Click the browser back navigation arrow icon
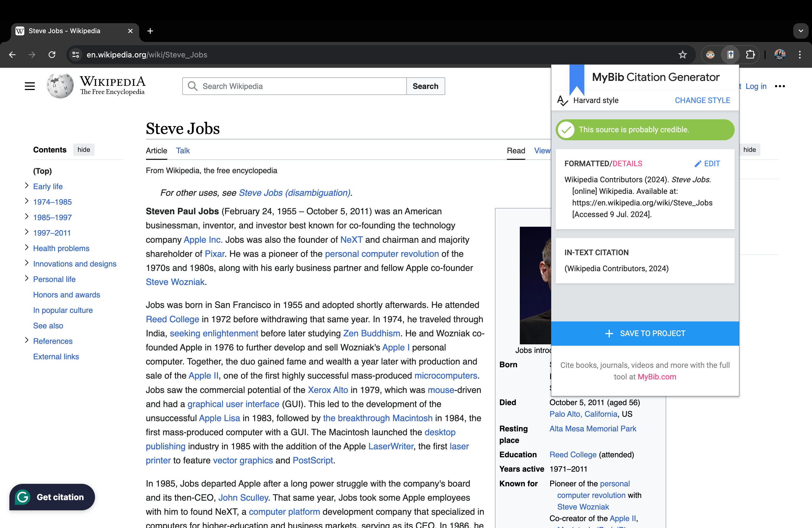The height and width of the screenshot is (528, 812). click(12, 54)
